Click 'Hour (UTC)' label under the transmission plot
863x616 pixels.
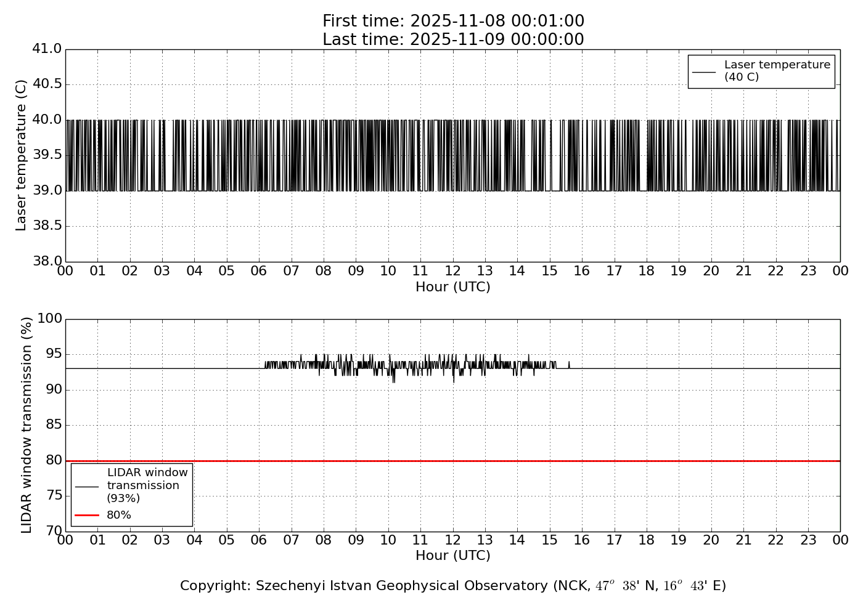(x=453, y=556)
